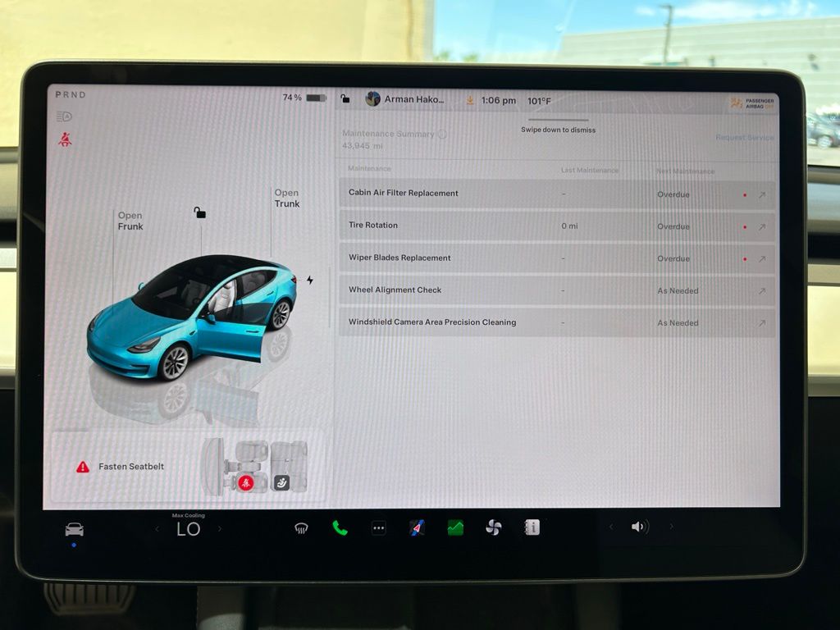Tap the Fasten Seatbelt warning text
The height and width of the screenshot is (630, 840).
click(131, 467)
